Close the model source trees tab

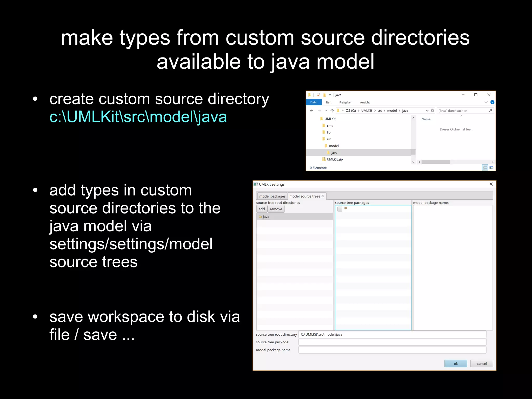[323, 196]
